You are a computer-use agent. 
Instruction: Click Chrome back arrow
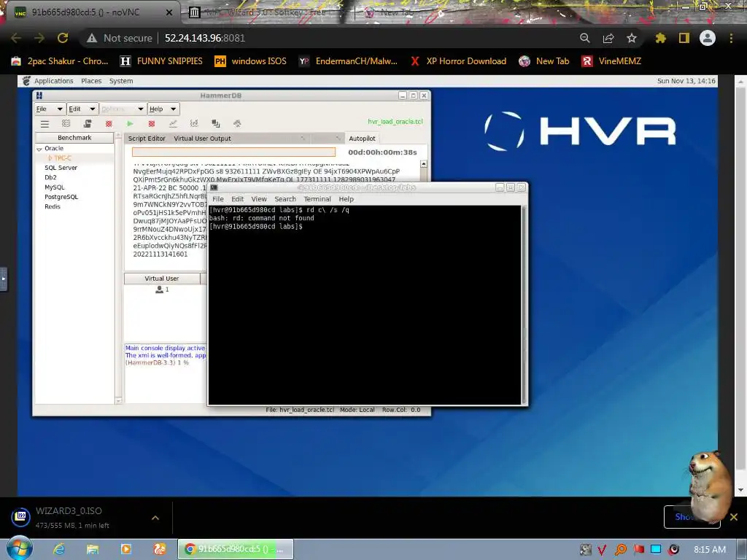[x=16, y=38]
